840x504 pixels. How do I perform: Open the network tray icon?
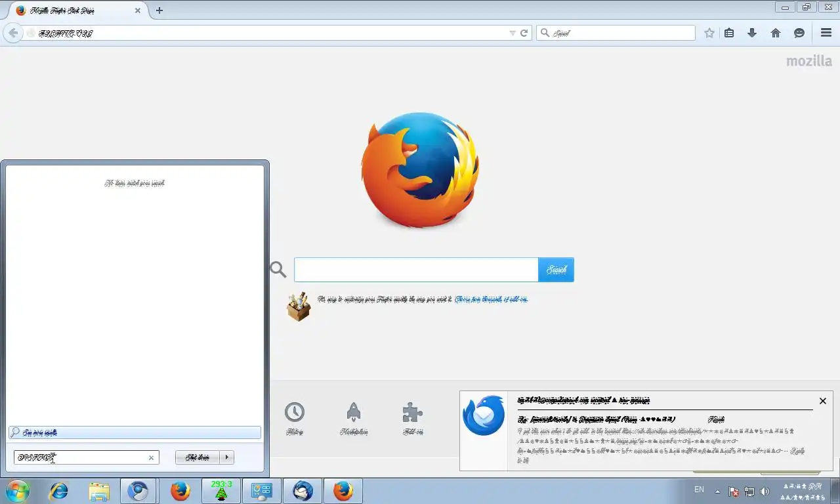pos(749,492)
